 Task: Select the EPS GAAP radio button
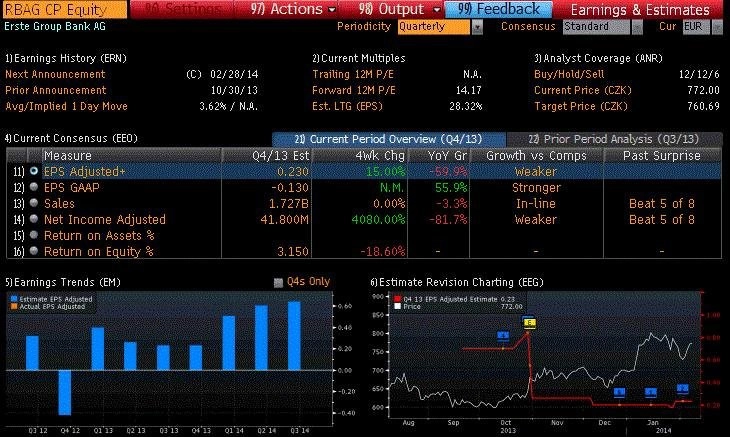click(x=34, y=187)
